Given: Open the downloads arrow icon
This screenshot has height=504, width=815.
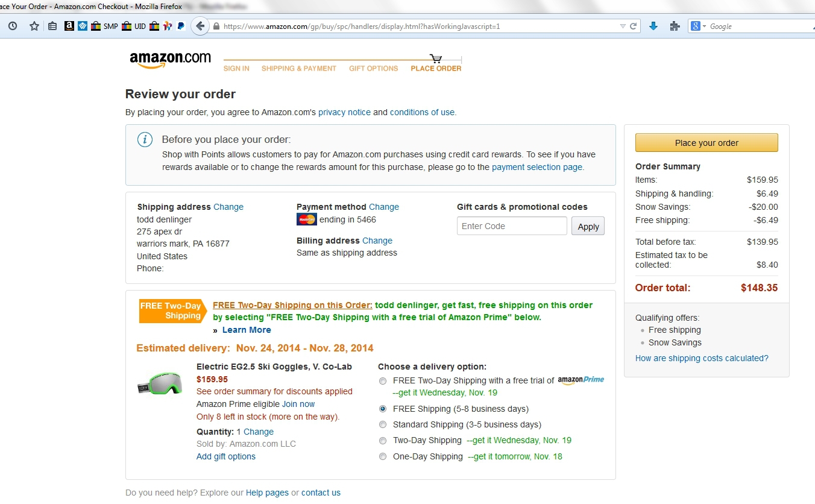Looking at the screenshot, I should [x=653, y=26].
